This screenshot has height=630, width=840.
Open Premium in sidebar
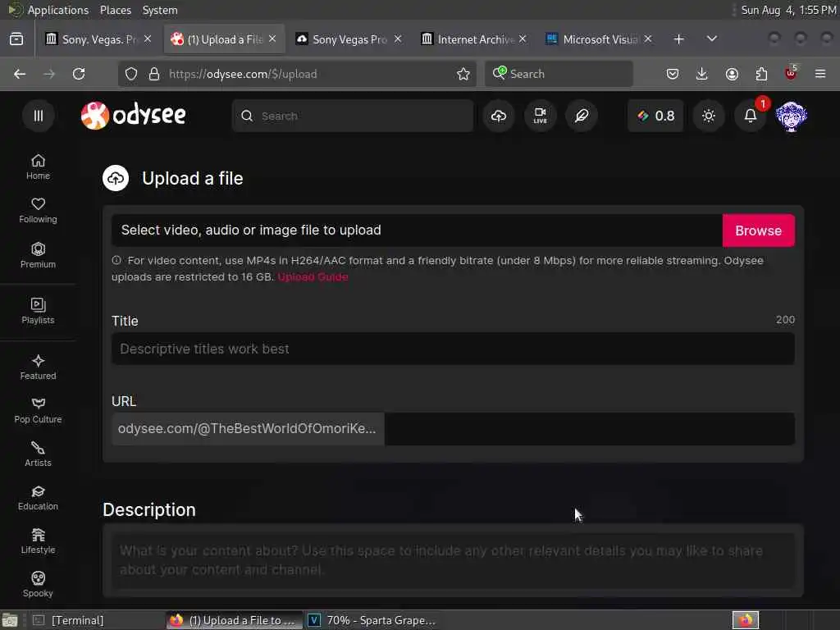pos(38,256)
